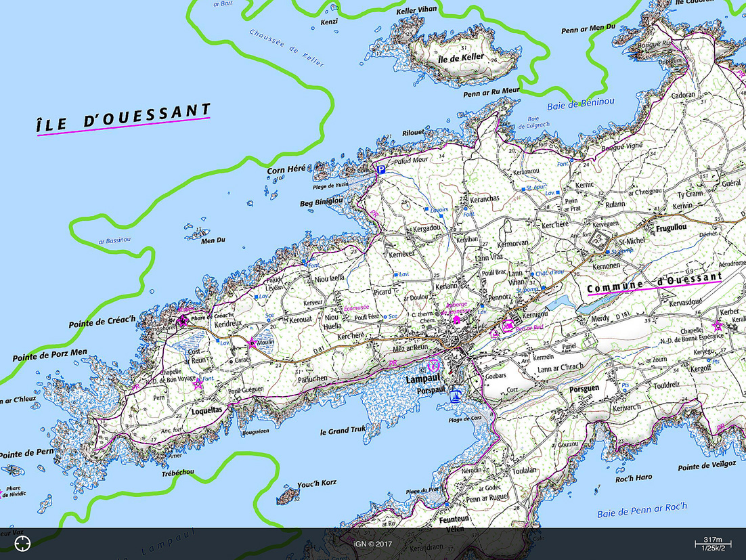
Task: Tap the Kermorvan hamlet name
Action: (x=512, y=244)
